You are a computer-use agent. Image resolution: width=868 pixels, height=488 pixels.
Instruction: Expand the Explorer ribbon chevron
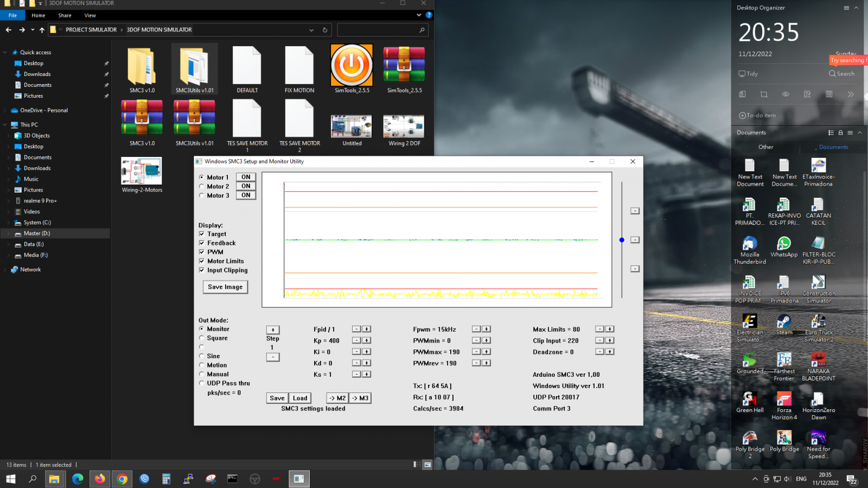419,15
